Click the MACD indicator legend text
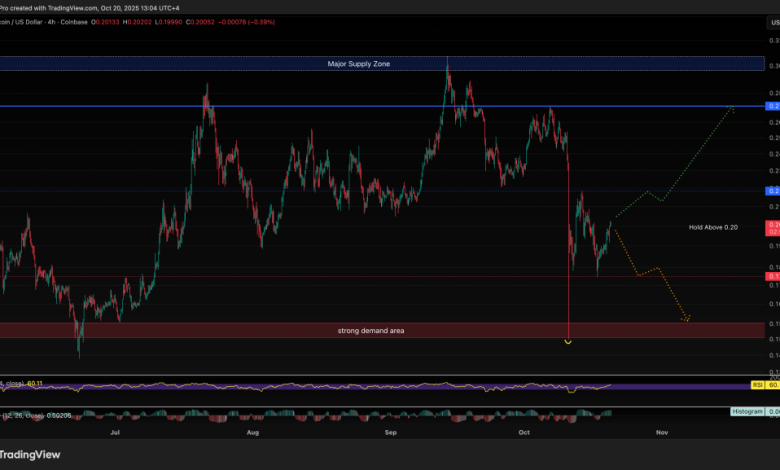 click(35, 414)
